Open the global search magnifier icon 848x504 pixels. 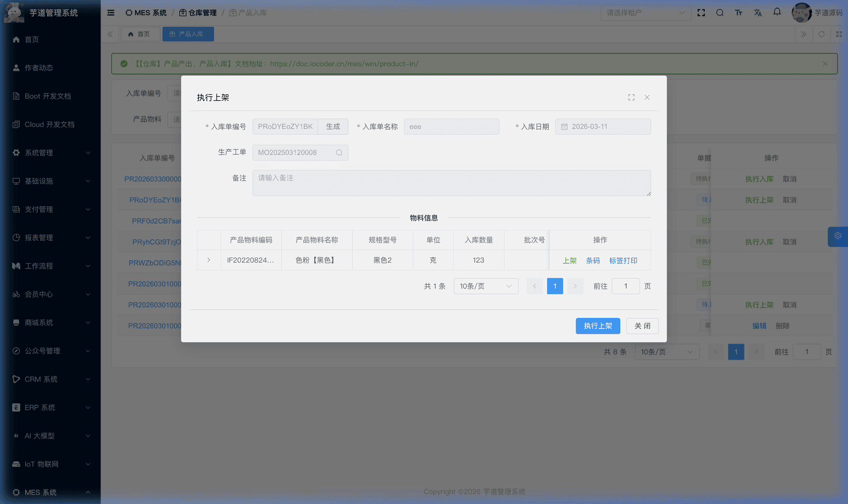(x=720, y=13)
